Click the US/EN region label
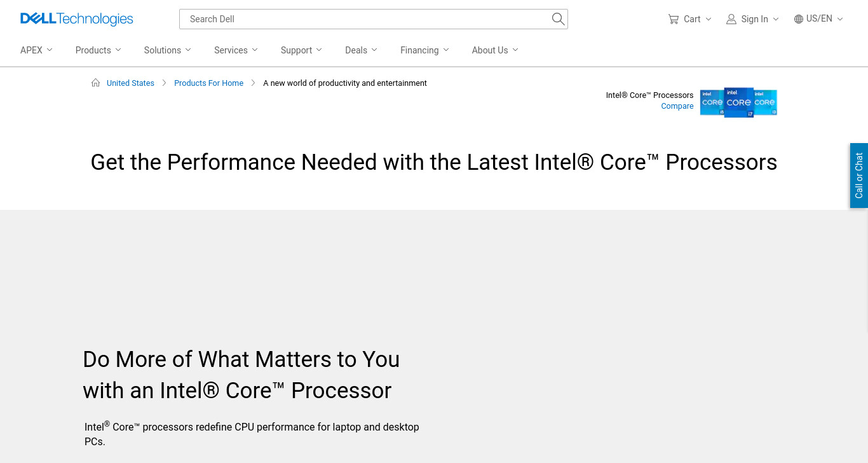Viewport: 868px width, 463px height. pyautogui.click(x=819, y=18)
